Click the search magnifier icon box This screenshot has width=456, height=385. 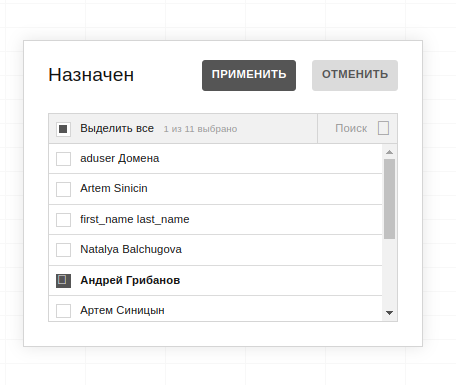[x=383, y=128]
